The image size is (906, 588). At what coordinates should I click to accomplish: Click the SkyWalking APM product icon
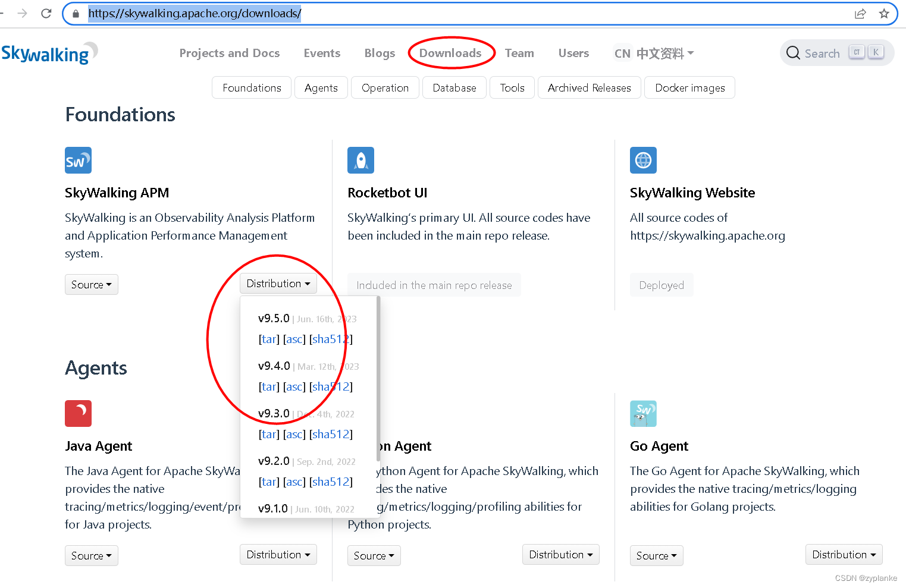coord(78,160)
